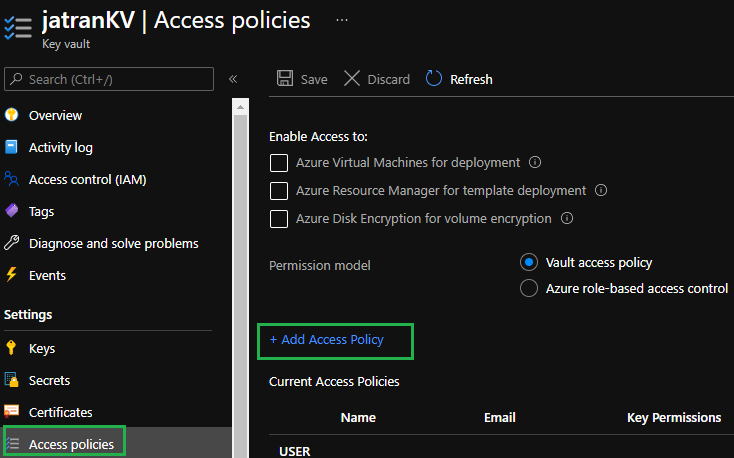Click the Tags purple tag icon
This screenshot has width=734, height=458.
click(x=12, y=211)
